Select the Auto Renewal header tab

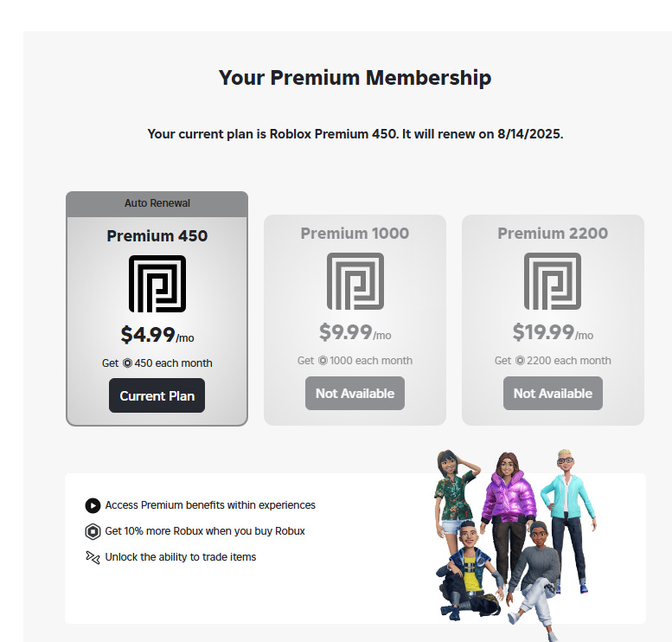coord(157,203)
